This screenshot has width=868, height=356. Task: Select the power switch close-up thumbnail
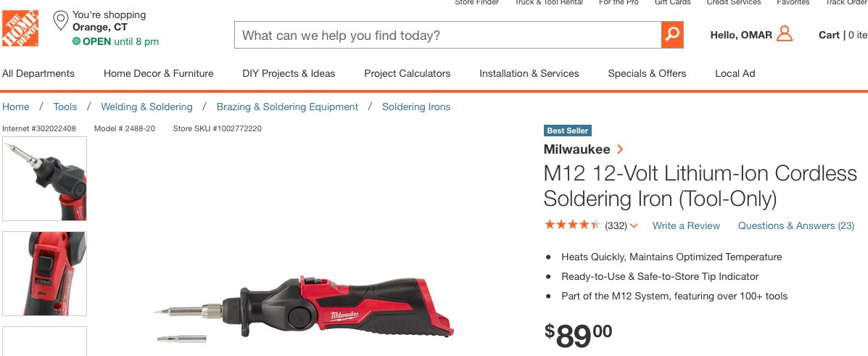pos(44,273)
